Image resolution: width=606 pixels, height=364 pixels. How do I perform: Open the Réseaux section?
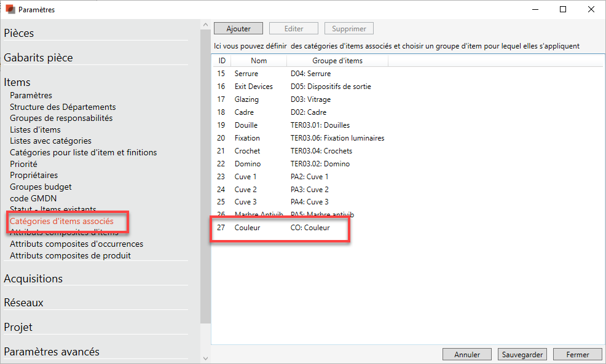23,303
